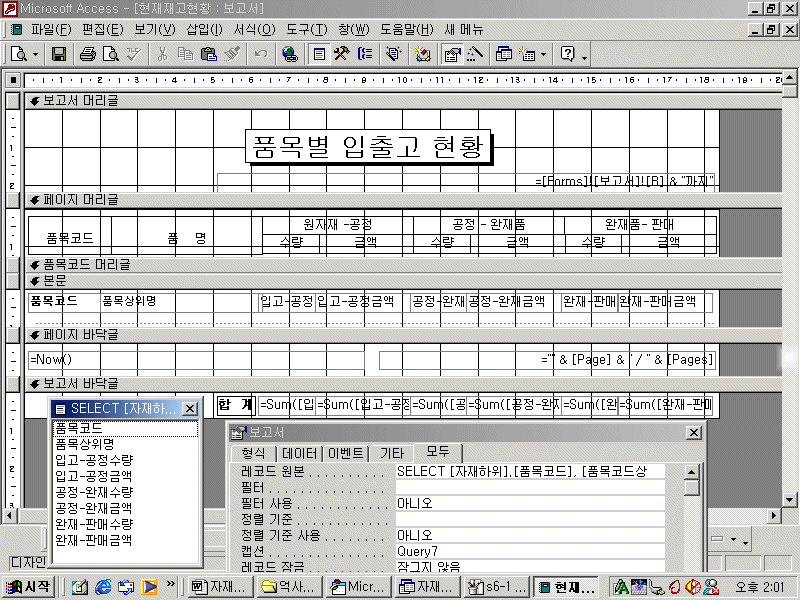The height and width of the screenshot is (600, 800).
Task: Click the report view preview icon
Action: (18, 54)
